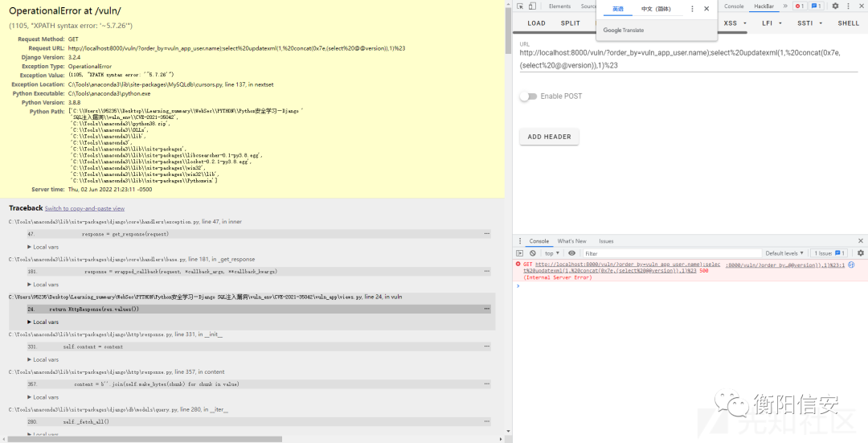The image size is (868, 443).
Task: Open the source location link on error row
Action: 785,265
